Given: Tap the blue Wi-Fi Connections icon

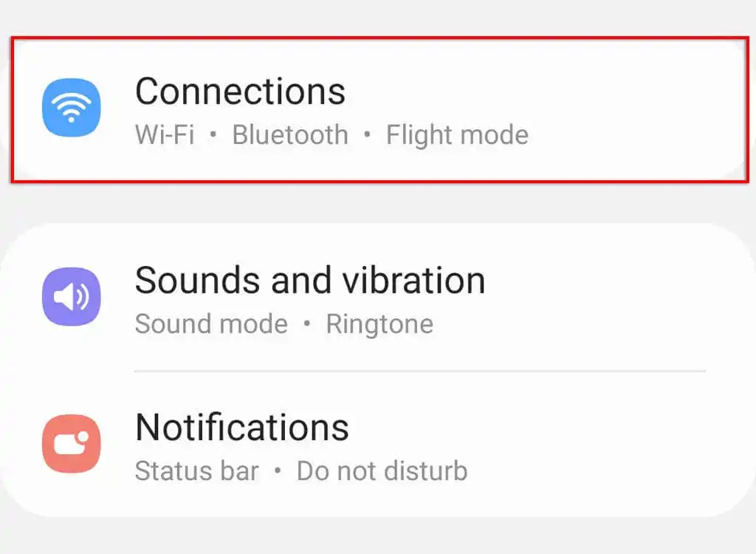Looking at the screenshot, I should (x=72, y=108).
